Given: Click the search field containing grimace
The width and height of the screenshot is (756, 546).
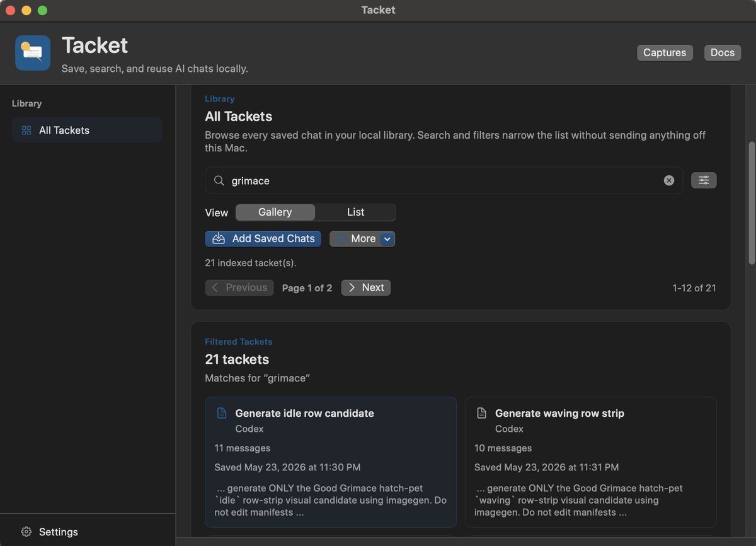Looking at the screenshot, I should pyautogui.click(x=444, y=180).
